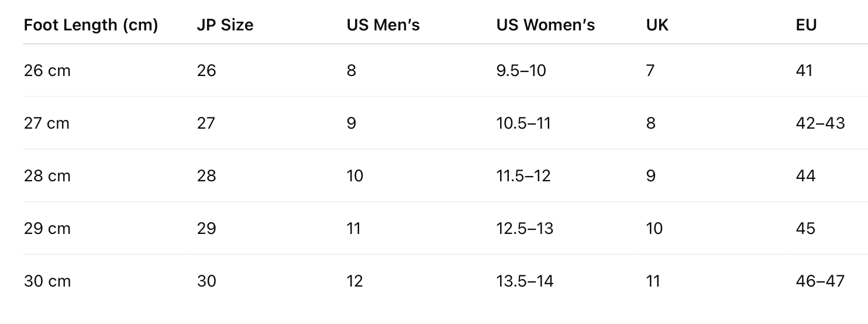The height and width of the screenshot is (324, 868).
Task: Select the US Women's '10.5–11' cell
Action: click(x=523, y=123)
